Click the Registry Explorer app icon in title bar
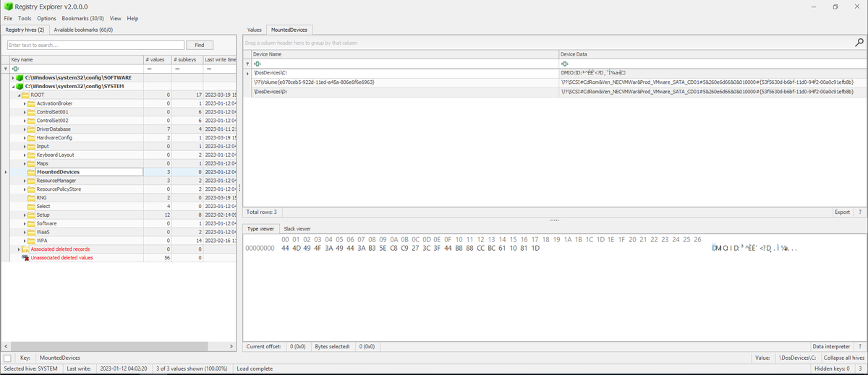This screenshot has height=375, width=868. pyautogui.click(x=8, y=7)
